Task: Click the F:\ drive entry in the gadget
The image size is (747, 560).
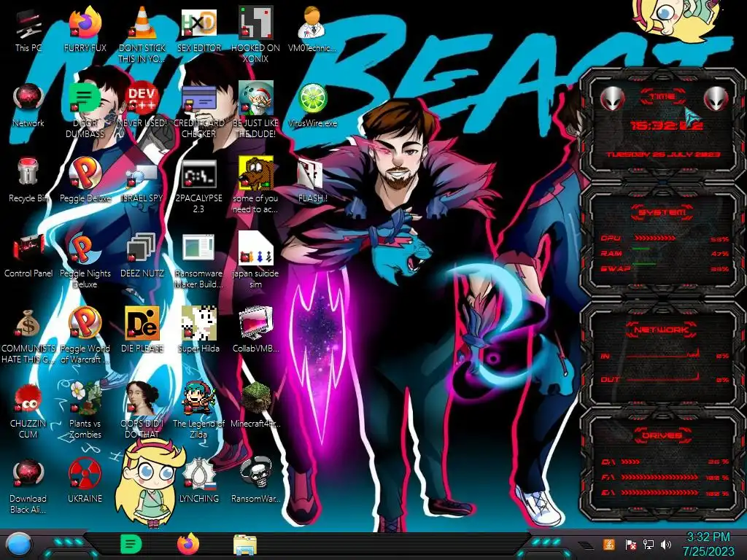Action: (665, 477)
